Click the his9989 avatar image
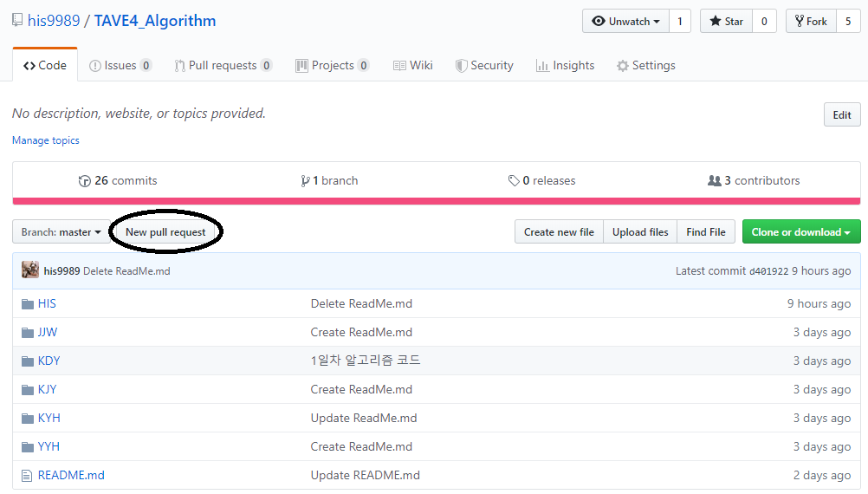868x494 pixels. tap(30, 270)
